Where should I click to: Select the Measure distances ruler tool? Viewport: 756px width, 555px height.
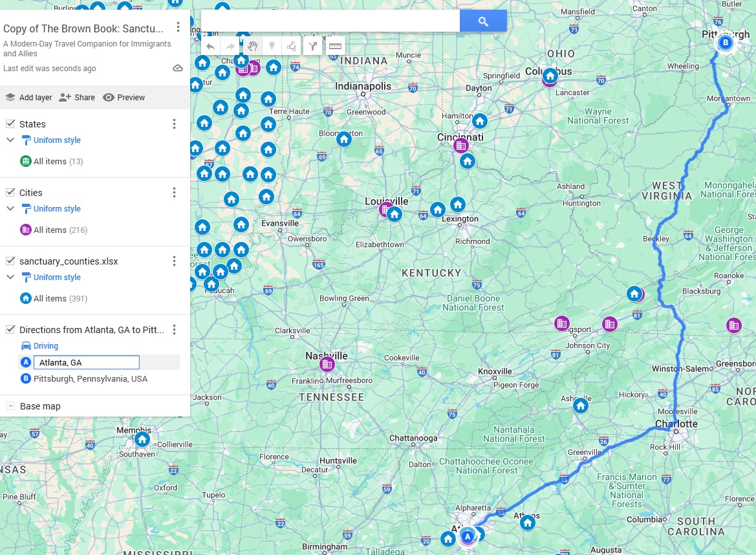335,47
